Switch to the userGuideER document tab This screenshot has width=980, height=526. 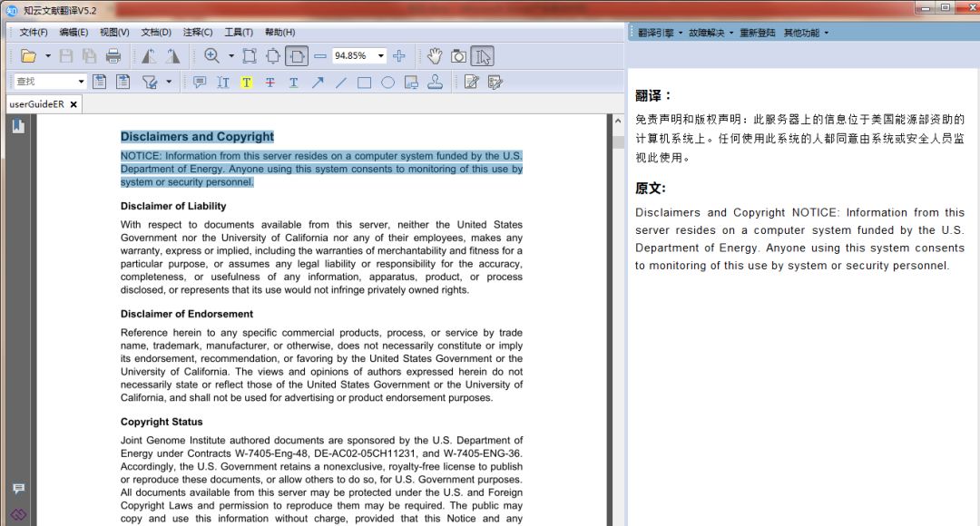click(x=38, y=103)
